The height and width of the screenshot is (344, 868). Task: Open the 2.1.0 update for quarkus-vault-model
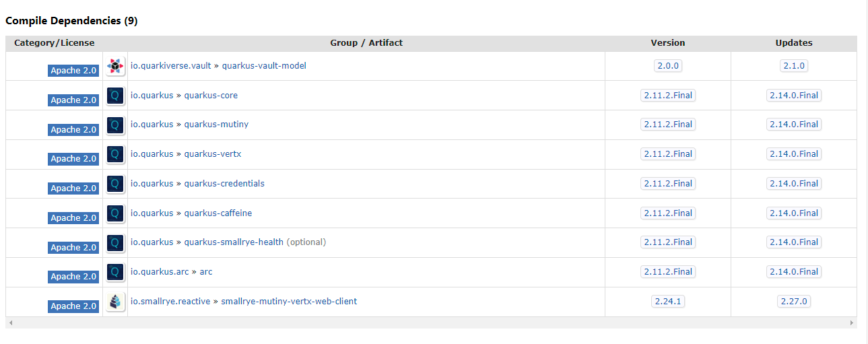[x=794, y=66]
